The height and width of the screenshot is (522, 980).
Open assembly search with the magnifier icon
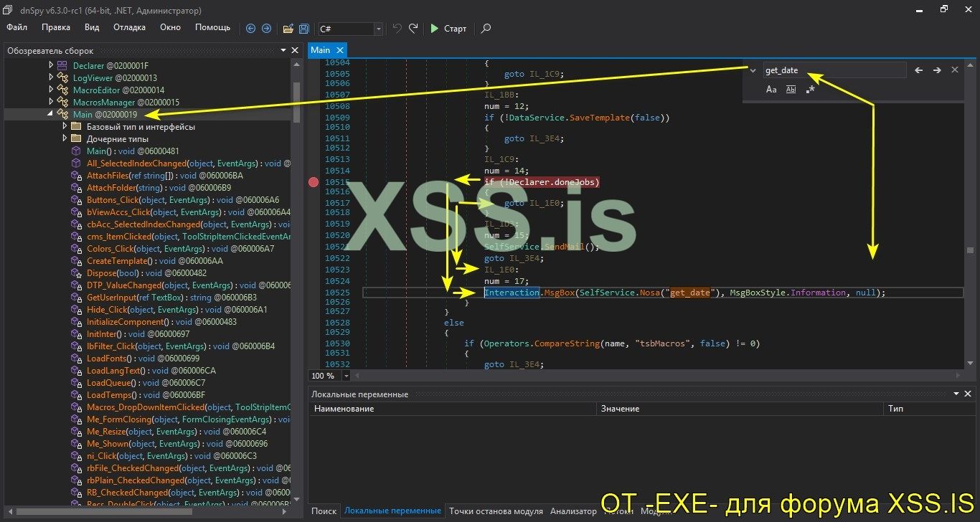click(x=486, y=29)
